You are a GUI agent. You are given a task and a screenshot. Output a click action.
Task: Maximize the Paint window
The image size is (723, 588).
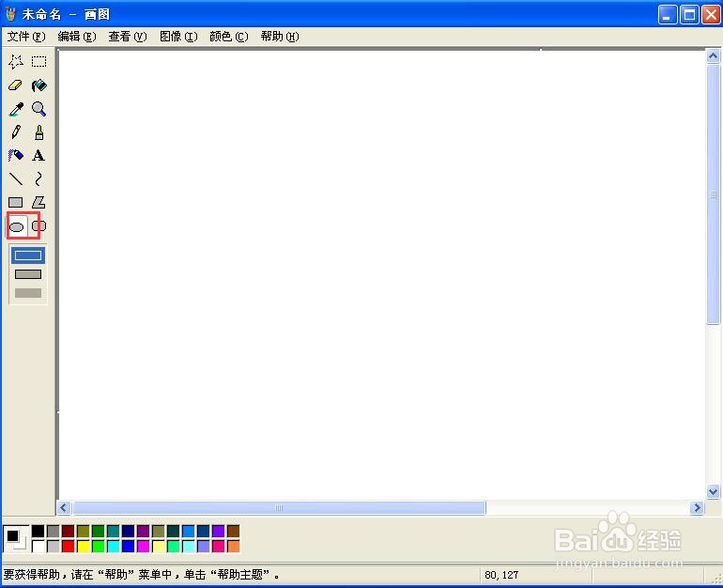pos(689,14)
